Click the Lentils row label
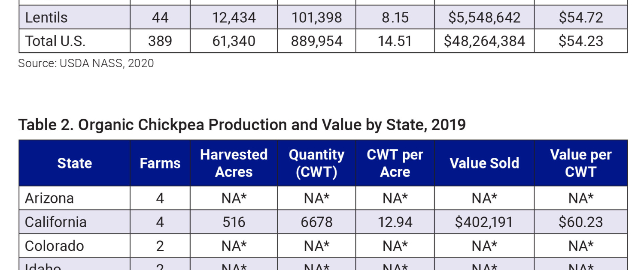Screen dimensions: 644x270 point(46,18)
